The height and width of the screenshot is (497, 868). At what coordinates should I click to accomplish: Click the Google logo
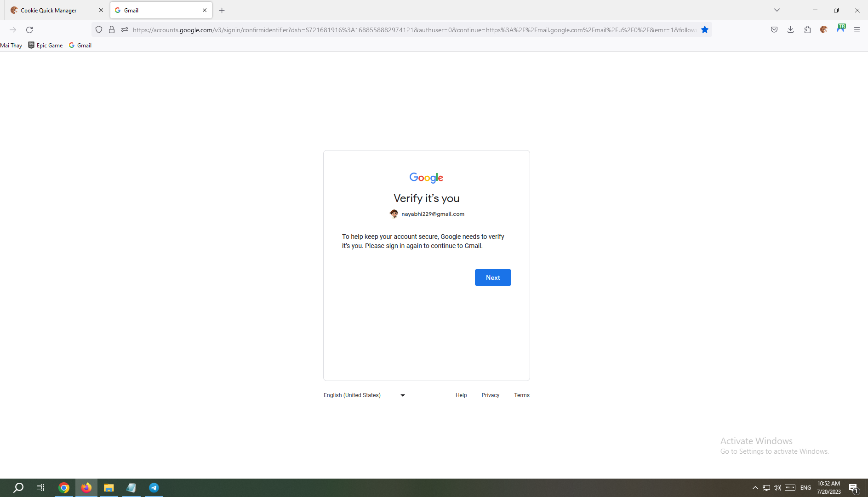426,178
